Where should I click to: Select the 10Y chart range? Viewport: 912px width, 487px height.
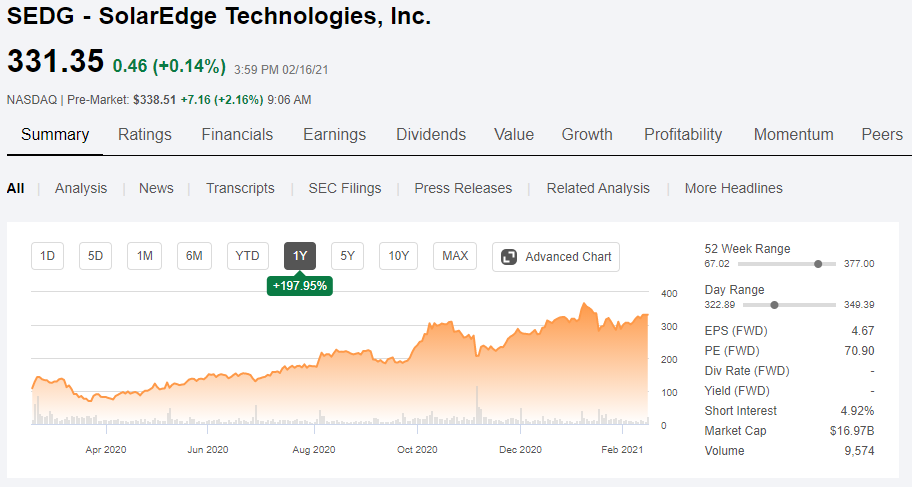click(398, 256)
